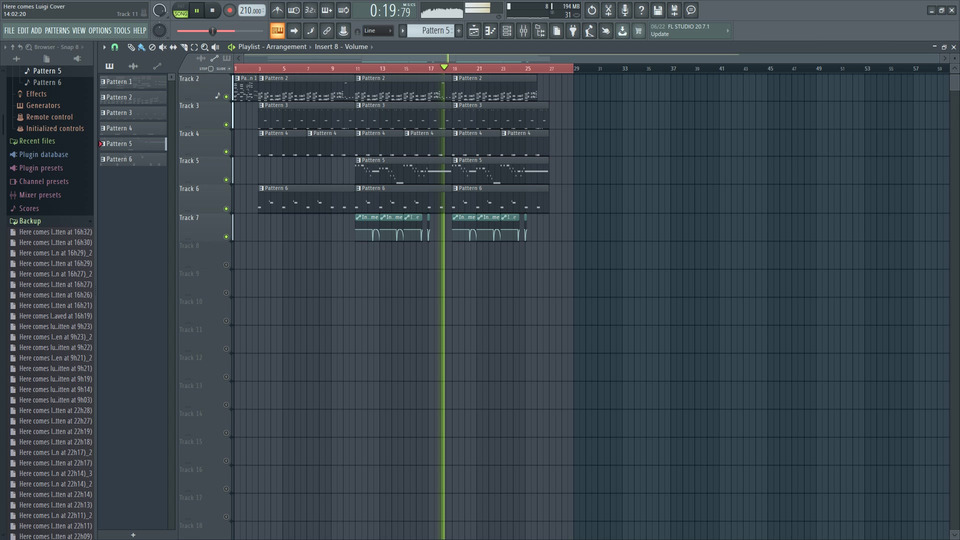Enable wait for input before recording
This screenshot has width=960, height=540.
coord(294,10)
